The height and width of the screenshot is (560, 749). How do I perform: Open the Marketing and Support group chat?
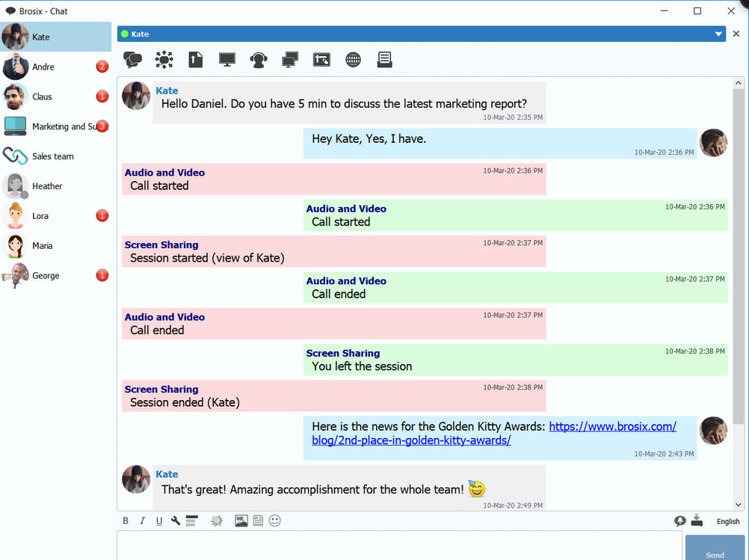coord(56,126)
